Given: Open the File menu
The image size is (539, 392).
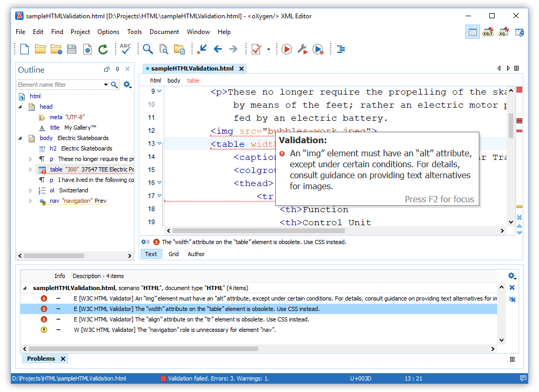Looking at the screenshot, I should point(20,32).
